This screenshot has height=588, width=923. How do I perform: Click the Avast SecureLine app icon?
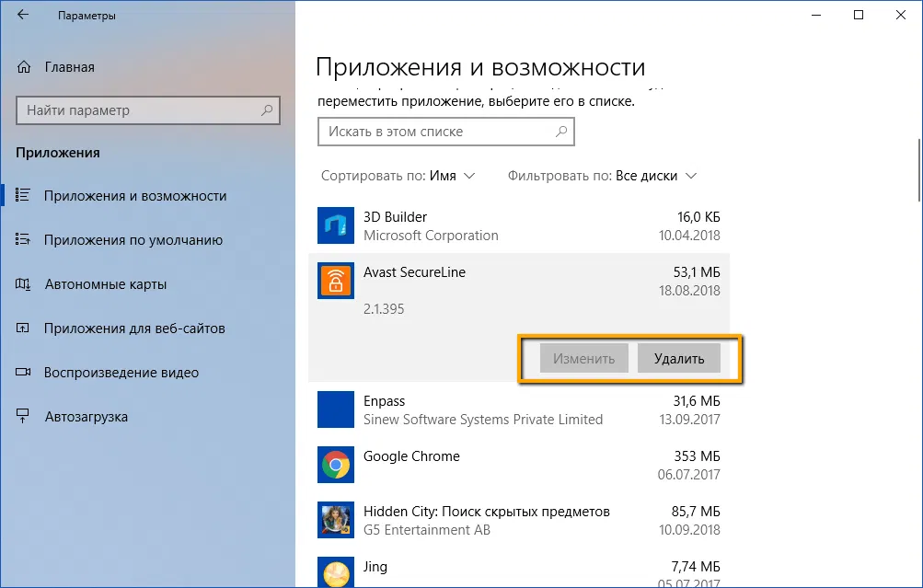(x=336, y=281)
